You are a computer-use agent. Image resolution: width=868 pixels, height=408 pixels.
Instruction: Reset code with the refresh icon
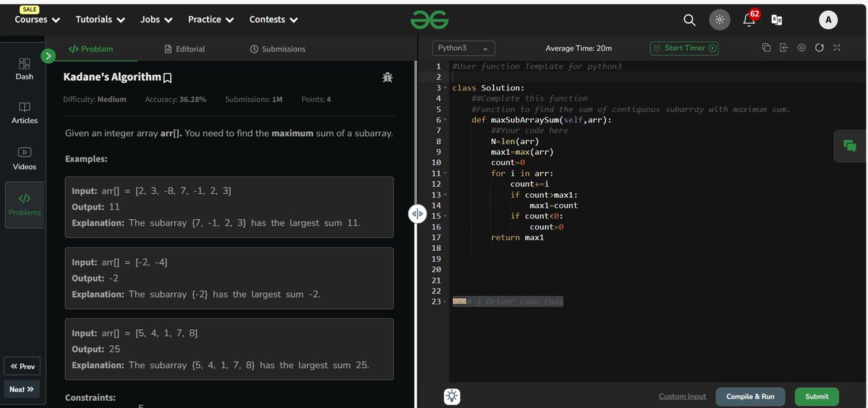pos(819,48)
